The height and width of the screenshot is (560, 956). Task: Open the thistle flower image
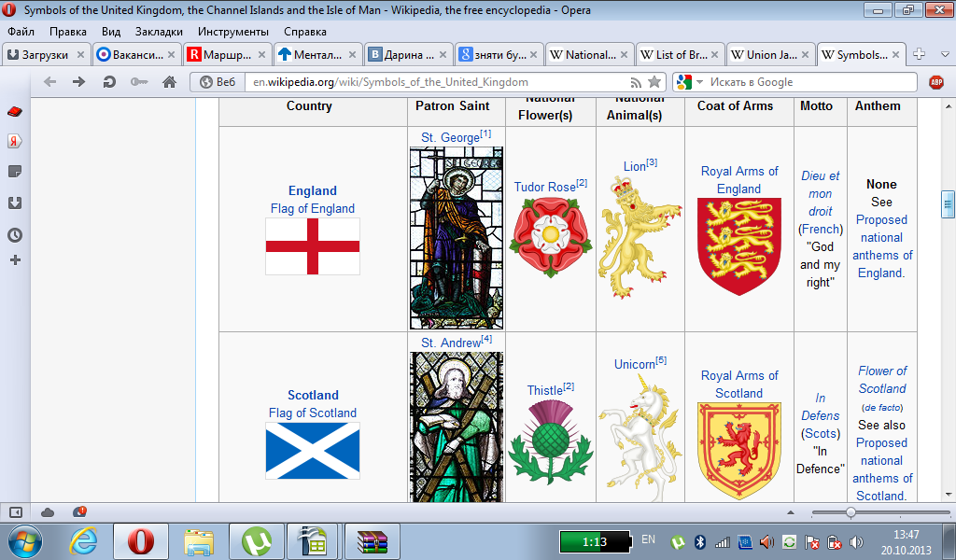[551, 441]
